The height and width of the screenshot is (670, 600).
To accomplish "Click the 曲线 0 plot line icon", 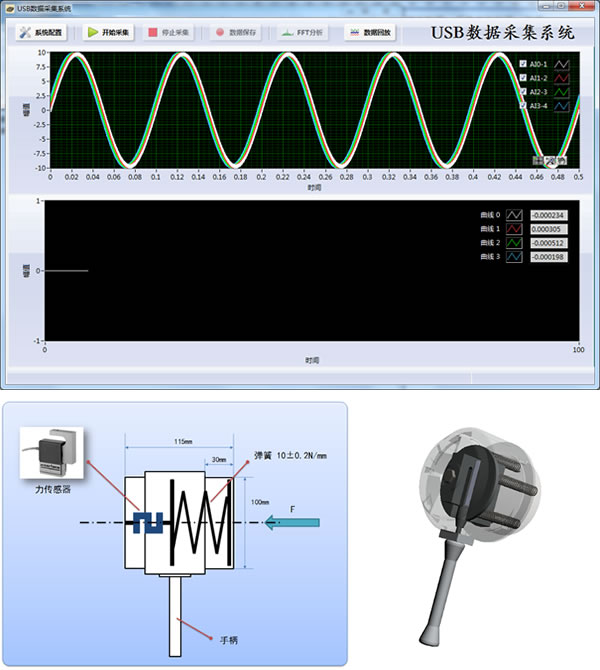I will click(514, 215).
